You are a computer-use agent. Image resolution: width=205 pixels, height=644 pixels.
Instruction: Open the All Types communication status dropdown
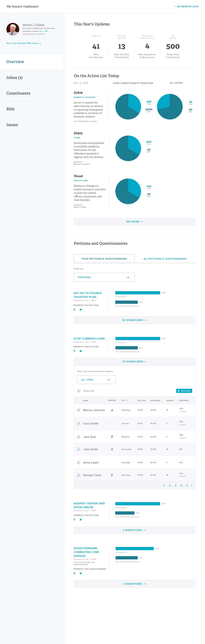96,380
